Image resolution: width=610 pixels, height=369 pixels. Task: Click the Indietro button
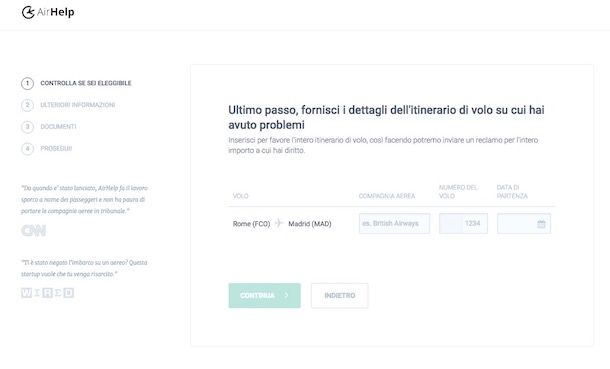pos(340,296)
